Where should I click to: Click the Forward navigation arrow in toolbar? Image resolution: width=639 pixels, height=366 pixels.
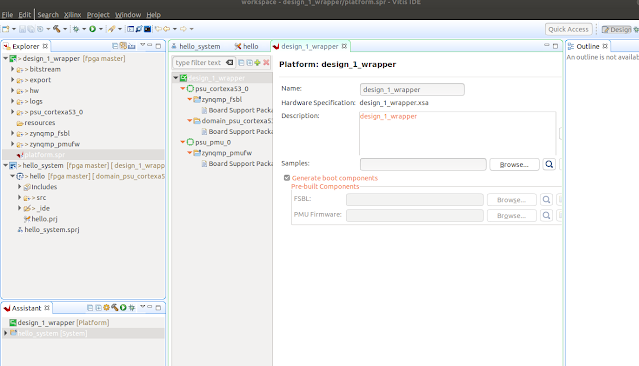(183, 29)
